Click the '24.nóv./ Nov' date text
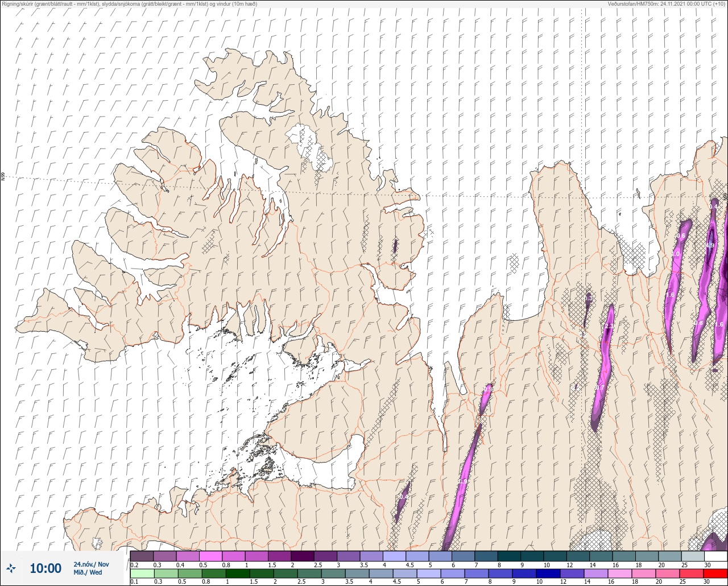728x586 pixels. 91,564
